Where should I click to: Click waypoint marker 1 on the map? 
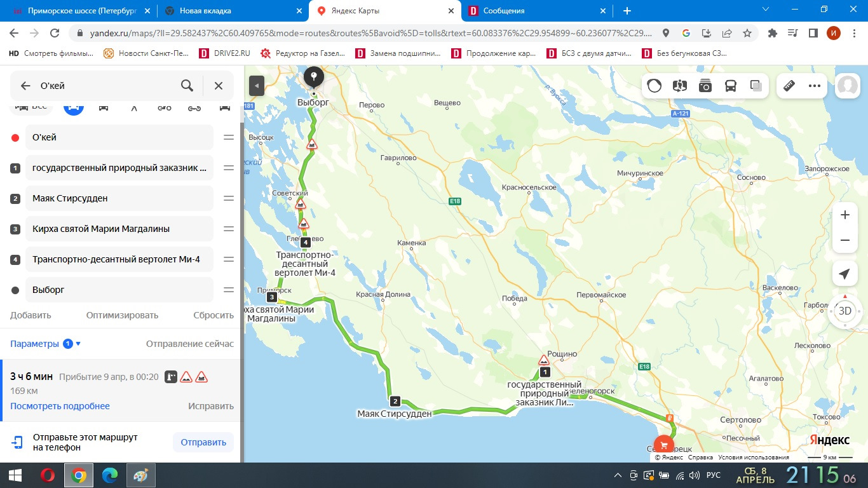(x=543, y=371)
